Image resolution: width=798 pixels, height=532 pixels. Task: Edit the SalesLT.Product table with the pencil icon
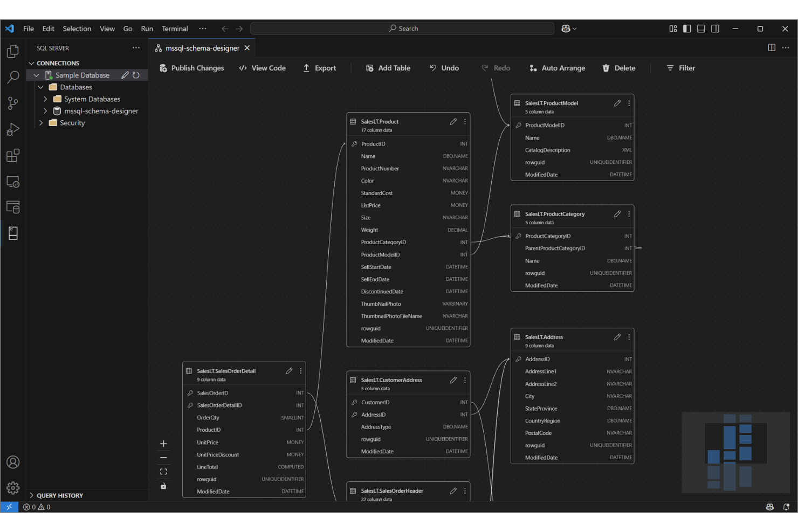pyautogui.click(x=453, y=122)
